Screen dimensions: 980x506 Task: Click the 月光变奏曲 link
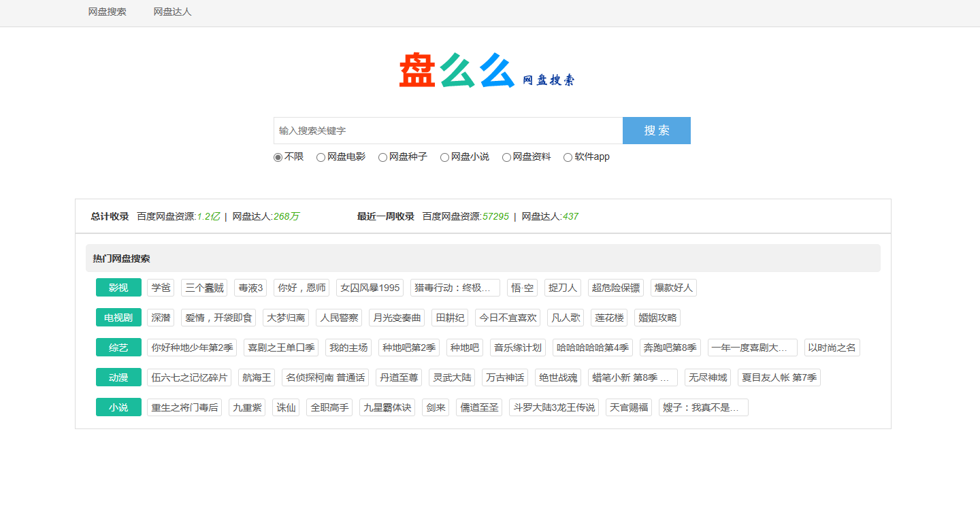pos(397,318)
